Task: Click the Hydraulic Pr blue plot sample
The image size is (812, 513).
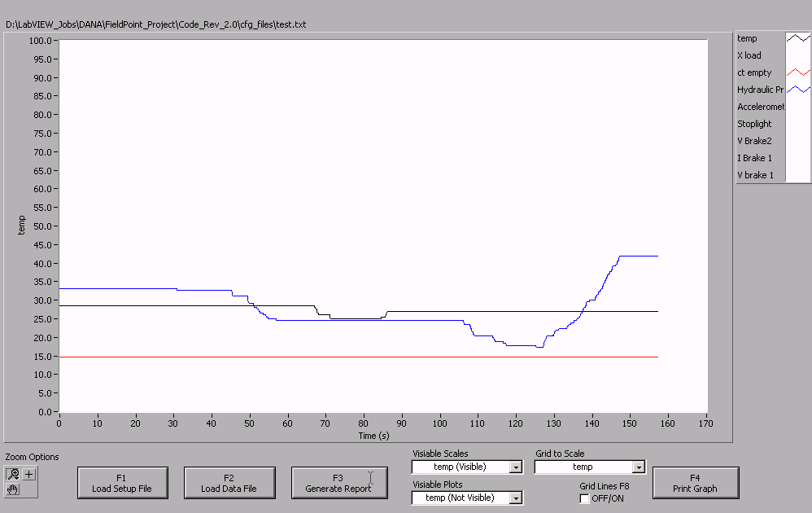Action: click(x=798, y=90)
